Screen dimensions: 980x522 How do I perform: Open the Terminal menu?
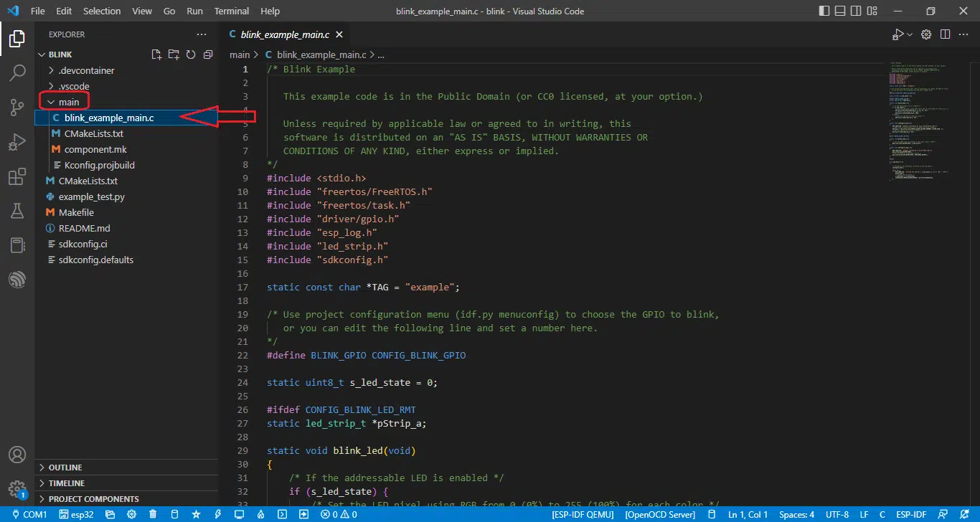232,11
